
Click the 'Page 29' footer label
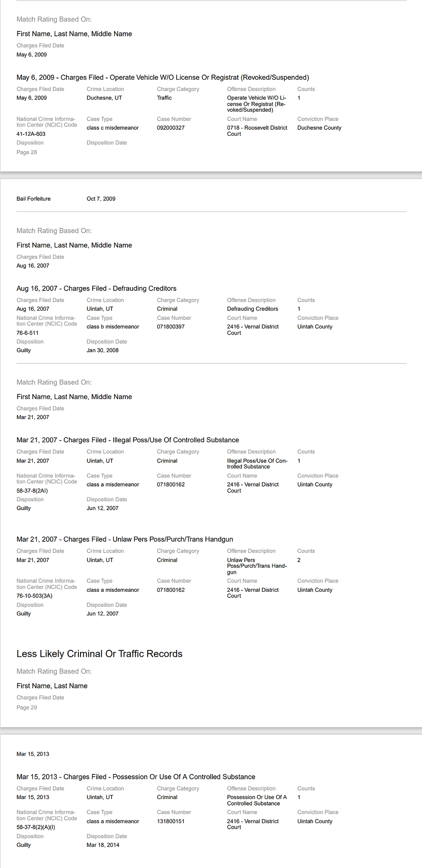[x=27, y=707]
